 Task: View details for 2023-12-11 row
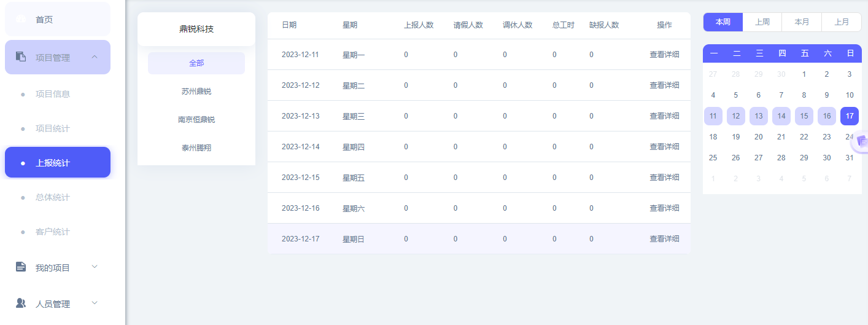click(664, 55)
